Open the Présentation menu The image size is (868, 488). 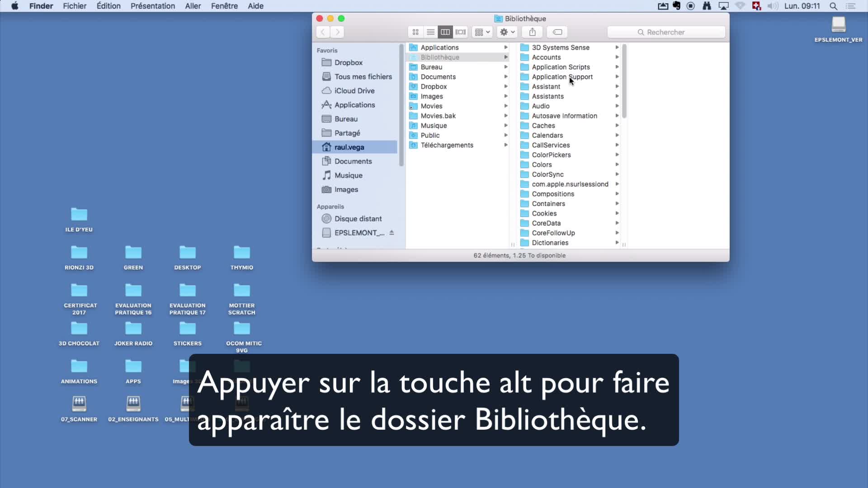click(x=152, y=6)
